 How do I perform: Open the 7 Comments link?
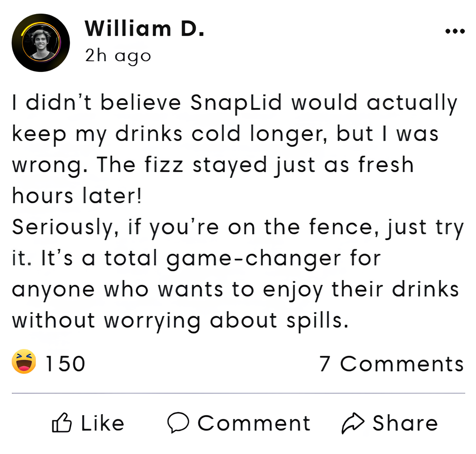(391, 364)
